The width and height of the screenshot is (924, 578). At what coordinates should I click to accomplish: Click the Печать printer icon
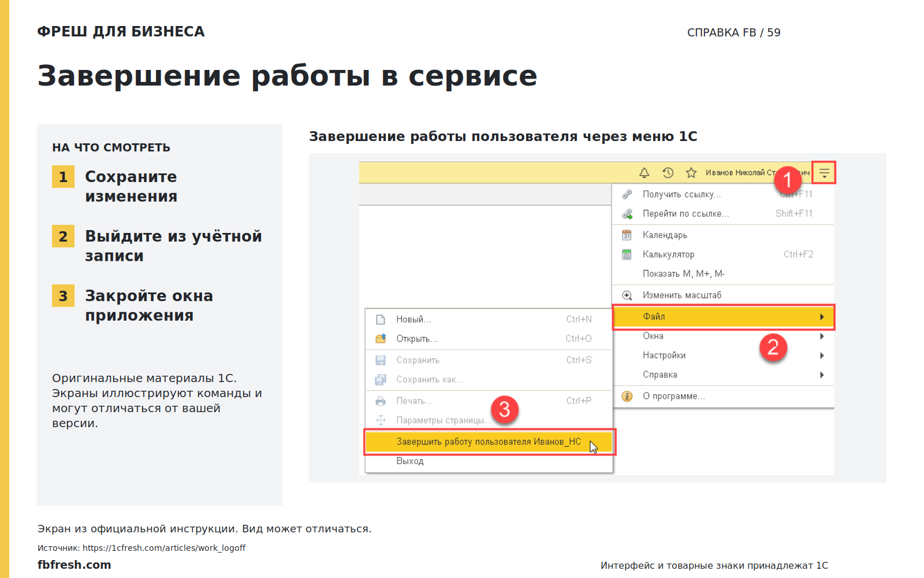point(381,401)
